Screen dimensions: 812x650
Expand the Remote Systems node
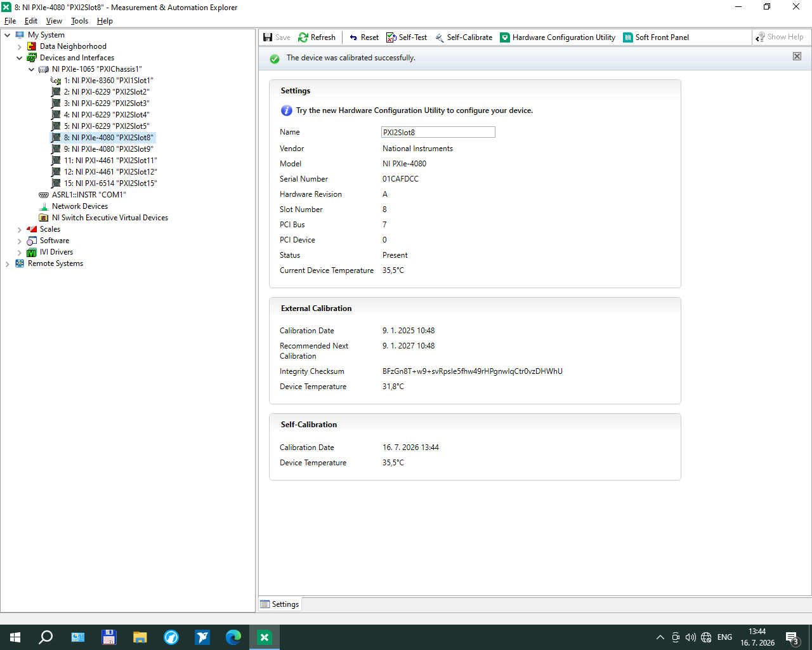point(8,263)
